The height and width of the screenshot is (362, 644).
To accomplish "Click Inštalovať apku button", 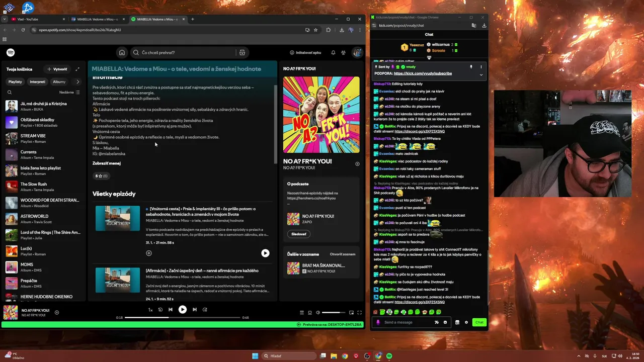I will (x=305, y=52).
